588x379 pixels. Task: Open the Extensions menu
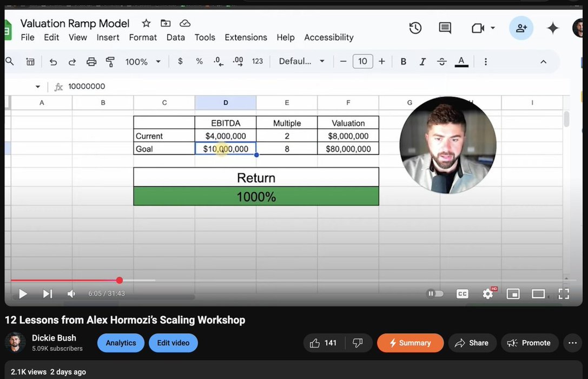tap(246, 37)
